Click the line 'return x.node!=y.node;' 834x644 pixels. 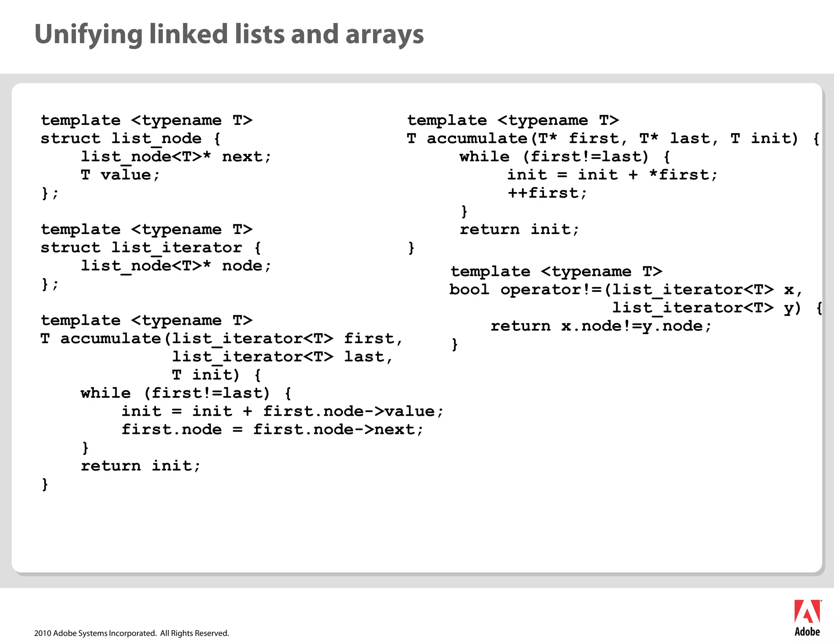tap(601, 326)
